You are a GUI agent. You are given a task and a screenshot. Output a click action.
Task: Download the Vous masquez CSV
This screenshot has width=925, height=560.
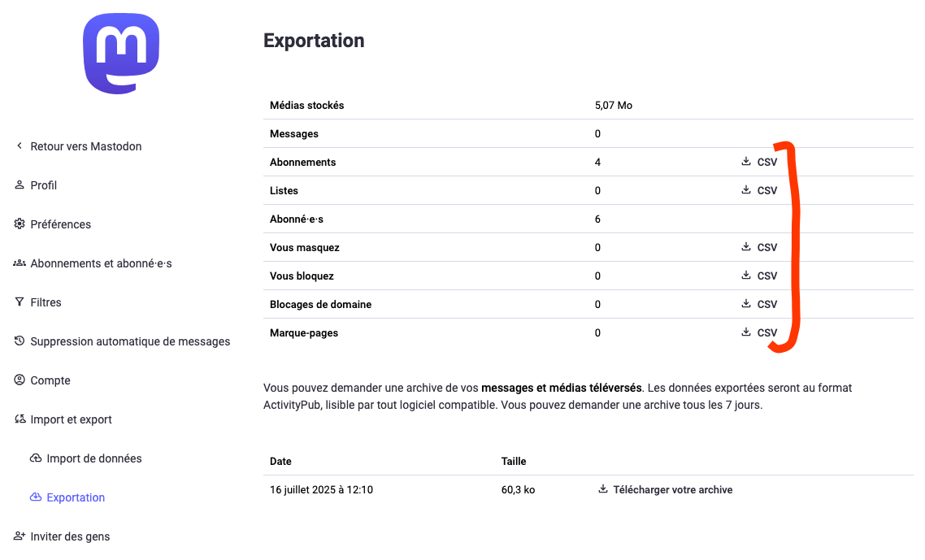[759, 247]
